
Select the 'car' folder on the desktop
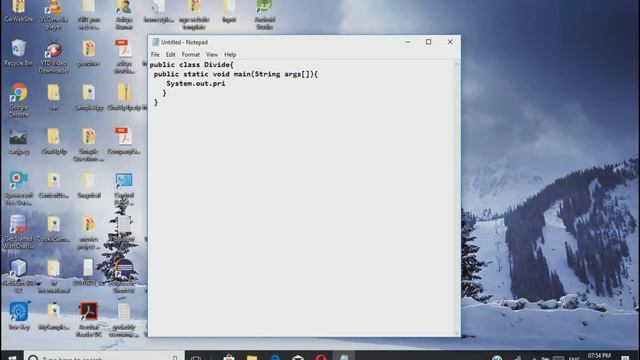click(53, 97)
